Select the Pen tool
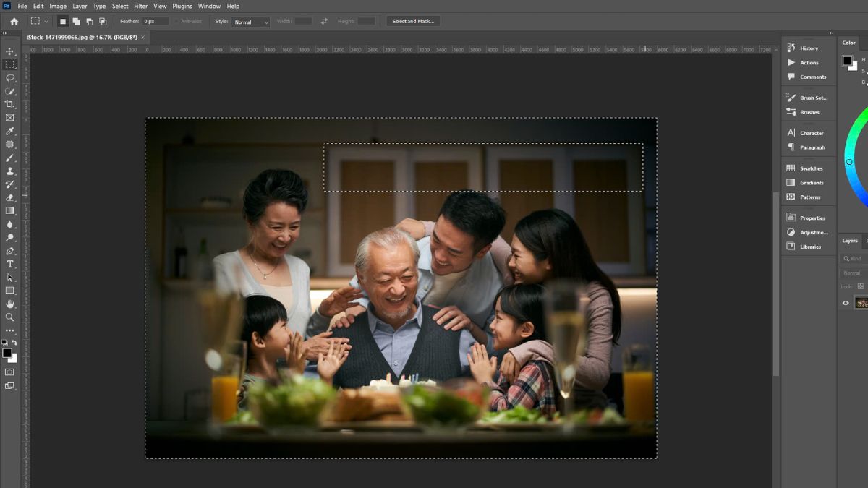Screen dimensions: 868x488 tap(9, 251)
